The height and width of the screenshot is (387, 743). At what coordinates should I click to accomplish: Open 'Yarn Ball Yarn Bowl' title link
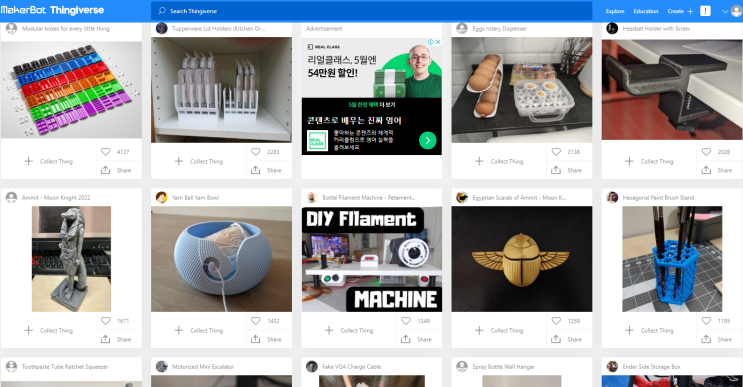tap(195, 198)
